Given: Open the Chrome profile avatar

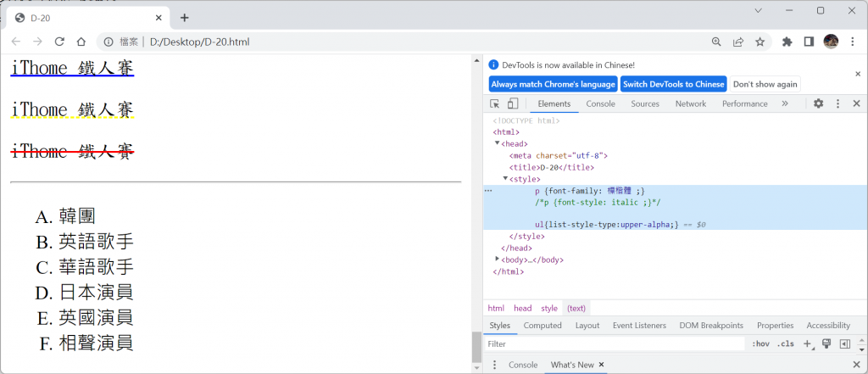Looking at the screenshot, I should pos(831,42).
